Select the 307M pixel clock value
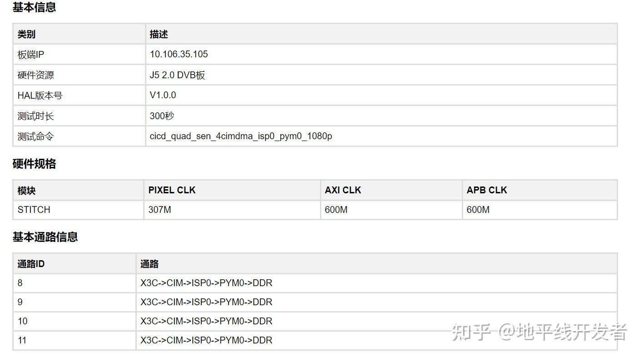The height and width of the screenshot is (358, 644). tap(160, 210)
